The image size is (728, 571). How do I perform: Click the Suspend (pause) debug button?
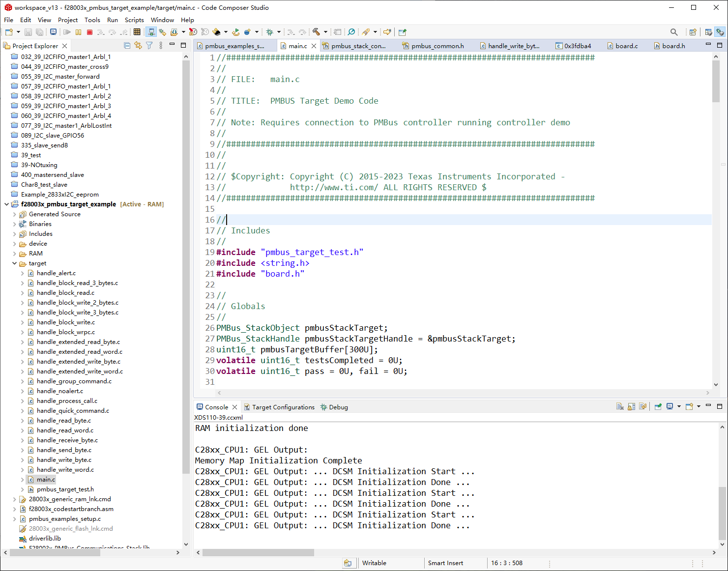click(79, 32)
